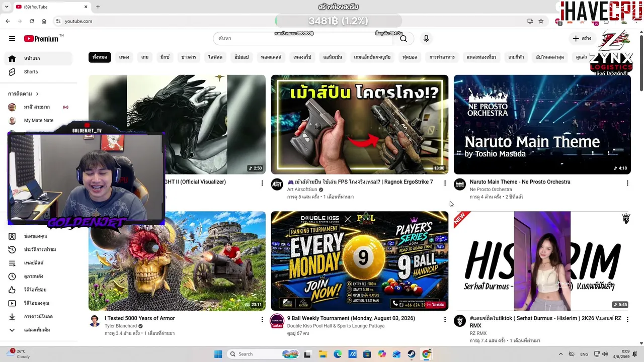Image resolution: width=644 pixels, height=362 pixels.
Task: Select the ฮิปฮอป (Hip hop) filter chip
Action: point(242,57)
